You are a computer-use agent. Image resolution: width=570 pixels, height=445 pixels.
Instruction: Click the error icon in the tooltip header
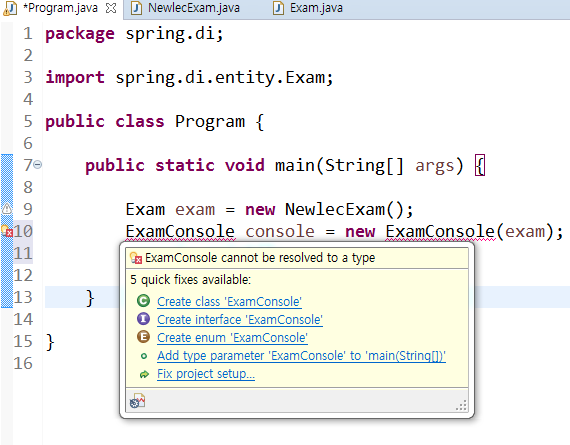coord(136,258)
